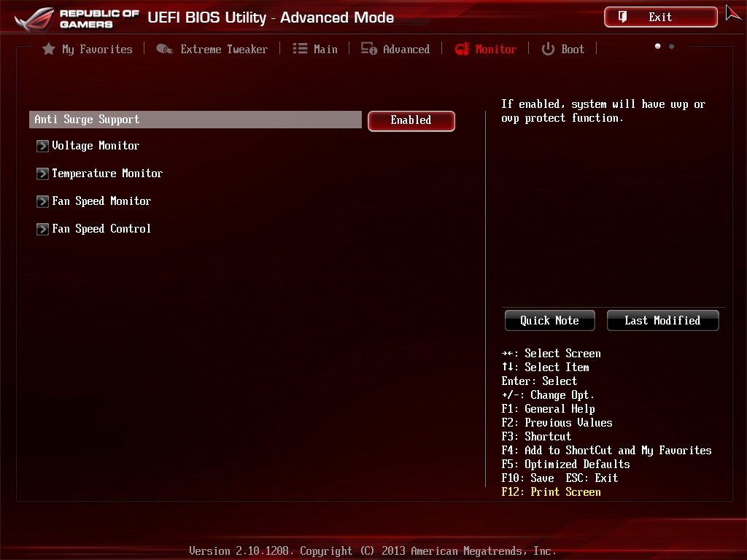Click the Extreme Tweaker gear icon
Viewport: 747px width, 560px height.
(164, 49)
